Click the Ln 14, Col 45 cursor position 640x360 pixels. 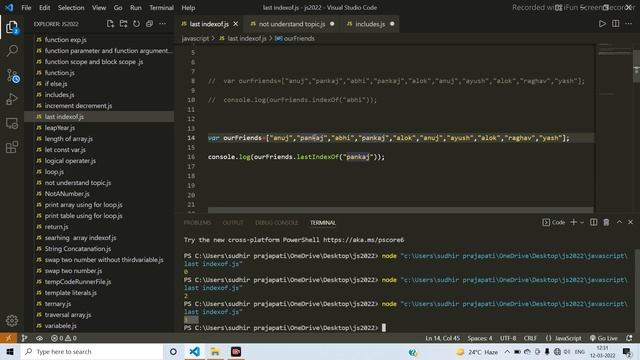click(442, 338)
